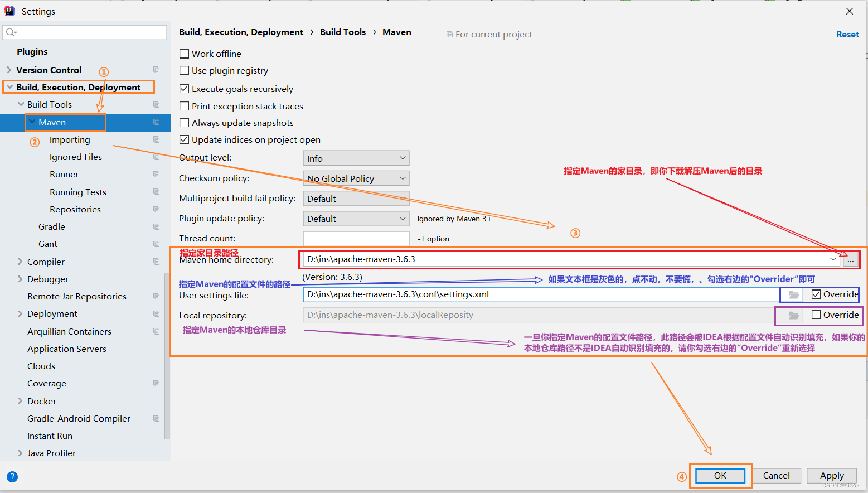Viewport: 868px width, 493px height.
Task: Click Build, Execution, Deployment breadcrumb
Action: tap(241, 32)
